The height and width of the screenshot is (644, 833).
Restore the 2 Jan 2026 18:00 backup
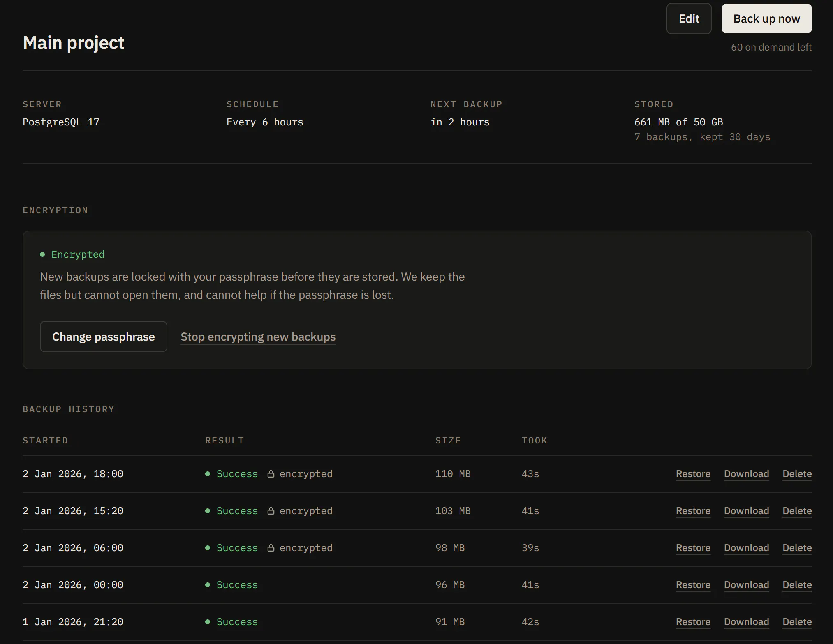[x=693, y=474]
